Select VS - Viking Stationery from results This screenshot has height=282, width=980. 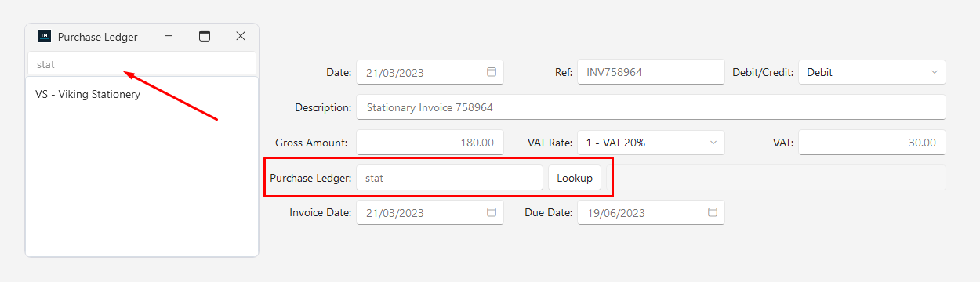tap(88, 94)
